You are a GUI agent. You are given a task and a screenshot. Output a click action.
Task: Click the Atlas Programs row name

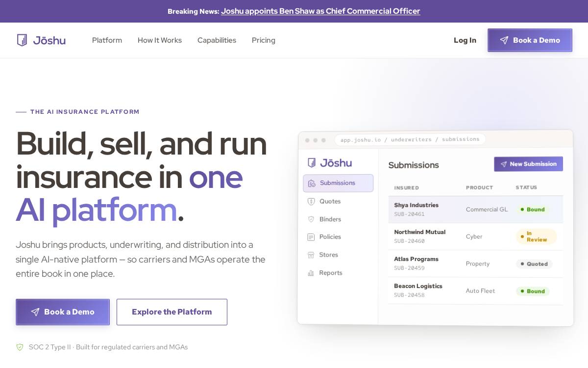416,259
